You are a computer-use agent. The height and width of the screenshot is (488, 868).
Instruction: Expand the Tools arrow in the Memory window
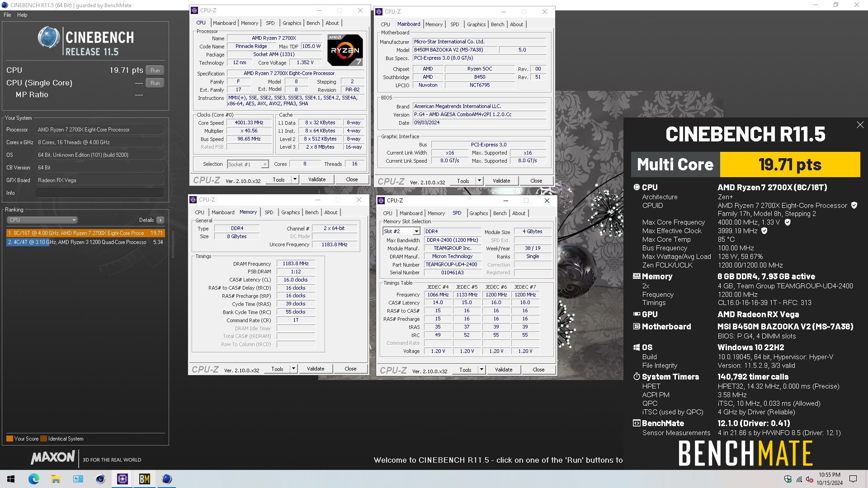pos(293,369)
